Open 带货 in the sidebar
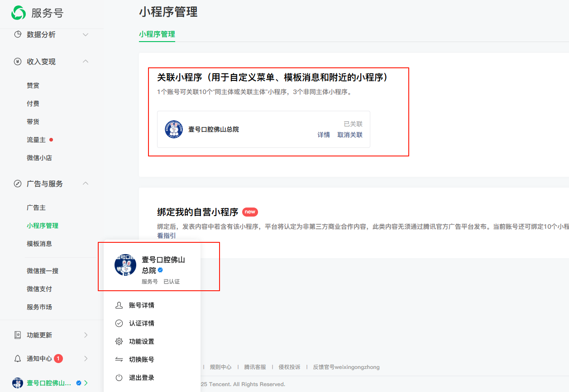569x392 pixels. click(x=33, y=122)
